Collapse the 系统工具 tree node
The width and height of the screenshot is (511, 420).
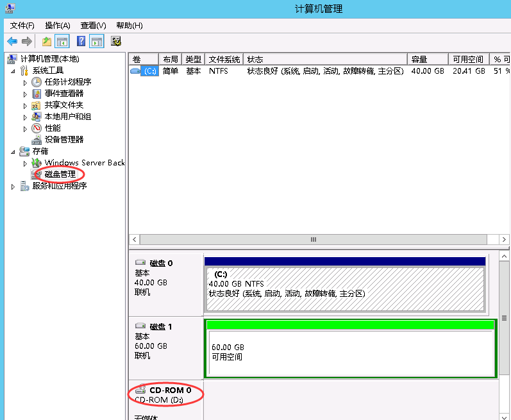pyautogui.click(x=14, y=71)
